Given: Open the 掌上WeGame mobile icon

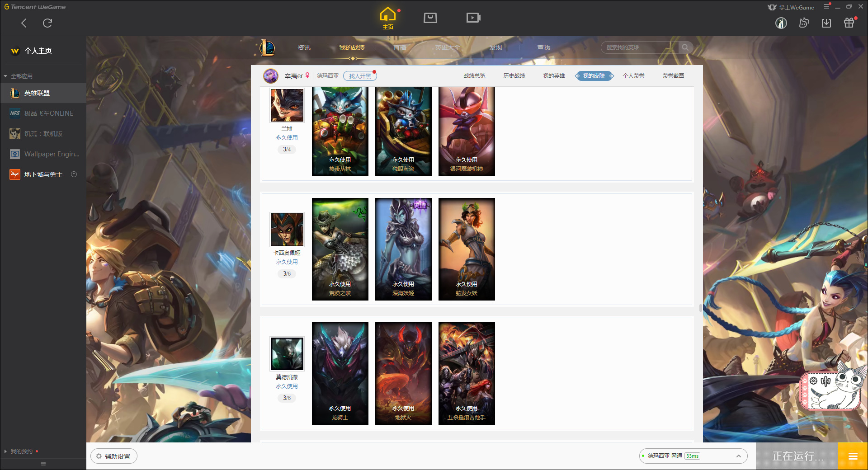Looking at the screenshot, I should [791, 7].
